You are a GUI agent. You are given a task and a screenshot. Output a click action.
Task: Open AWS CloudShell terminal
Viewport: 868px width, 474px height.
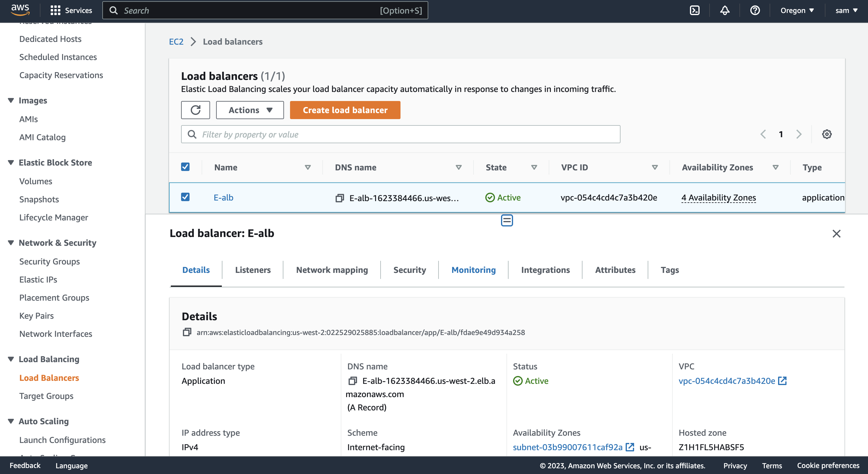click(x=695, y=10)
